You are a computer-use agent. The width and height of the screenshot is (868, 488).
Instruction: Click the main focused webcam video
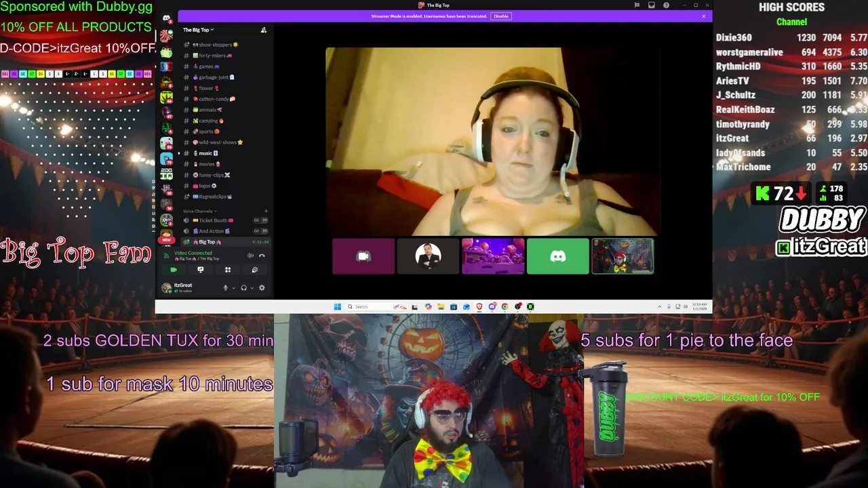pyautogui.click(x=493, y=141)
